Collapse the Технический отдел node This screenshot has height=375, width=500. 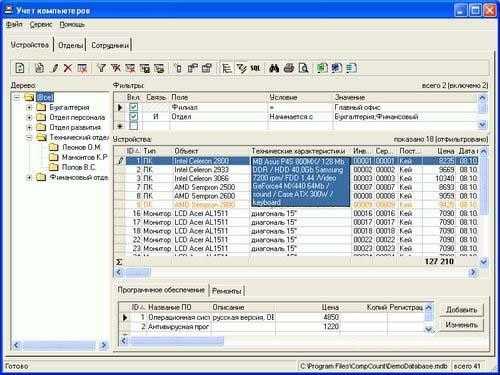[29, 138]
